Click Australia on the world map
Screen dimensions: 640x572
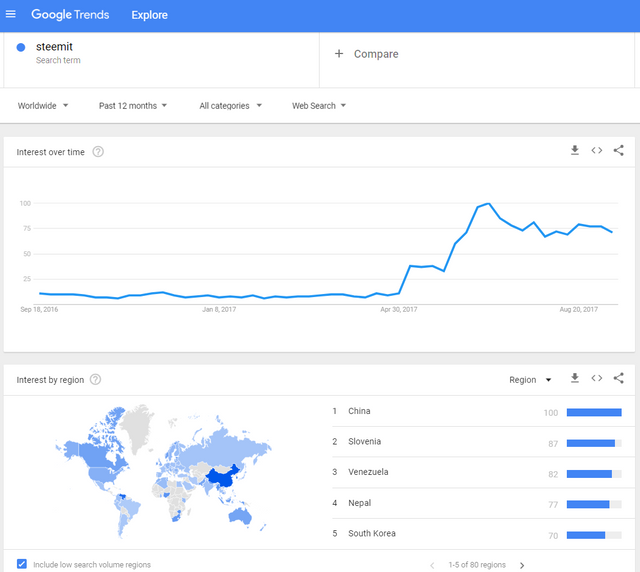click(240, 516)
